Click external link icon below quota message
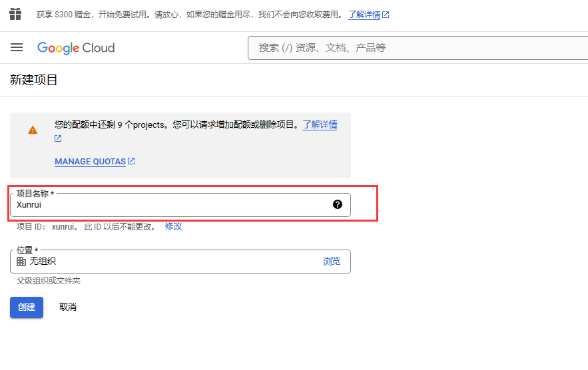Screen dimensions: 588x370 pyautogui.click(x=58, y=138)
